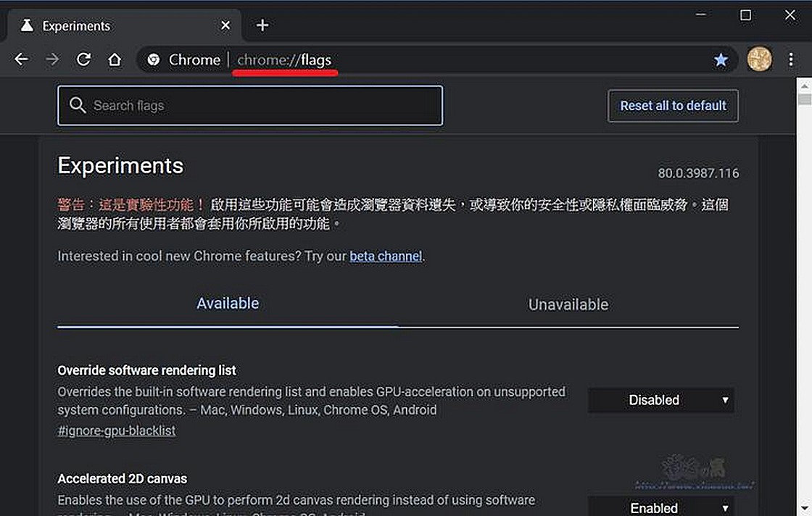Open the beta channel link
The height and width of the screenshot is (516, 812).
click(x=386, y=257)
